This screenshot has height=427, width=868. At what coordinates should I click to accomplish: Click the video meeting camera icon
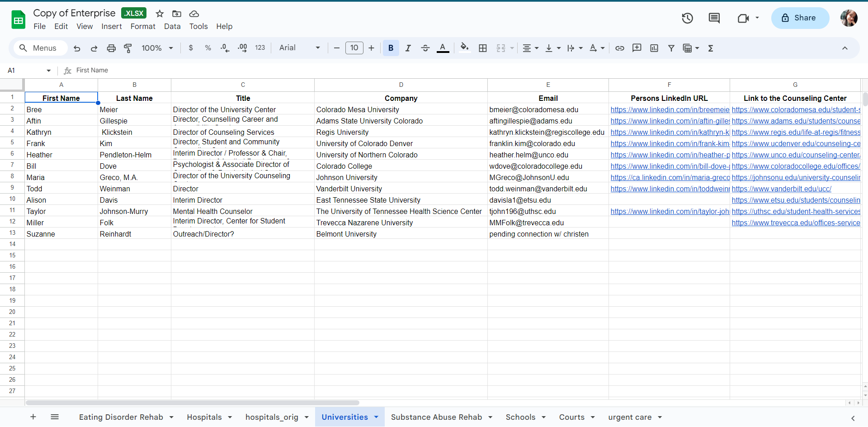[x=743, y=18]
